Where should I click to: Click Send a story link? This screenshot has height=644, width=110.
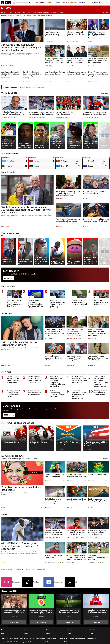[19, 569]
